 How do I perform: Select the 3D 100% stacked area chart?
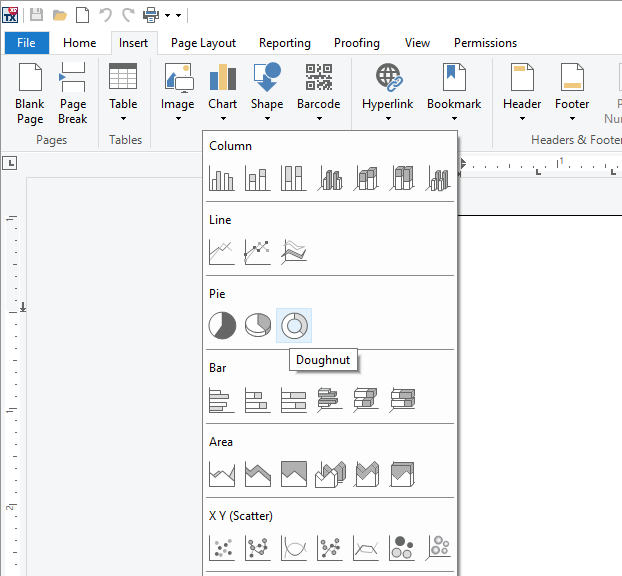pyautogui.click(x=402, y=474)
